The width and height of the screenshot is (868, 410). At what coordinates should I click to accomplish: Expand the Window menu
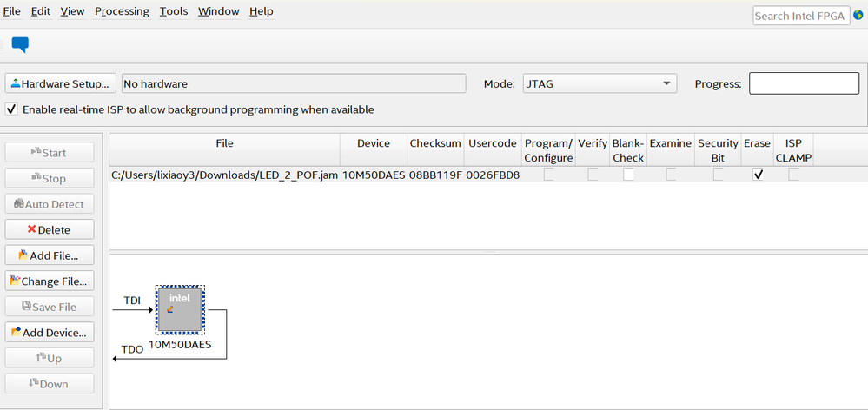(x=219, y=11)
